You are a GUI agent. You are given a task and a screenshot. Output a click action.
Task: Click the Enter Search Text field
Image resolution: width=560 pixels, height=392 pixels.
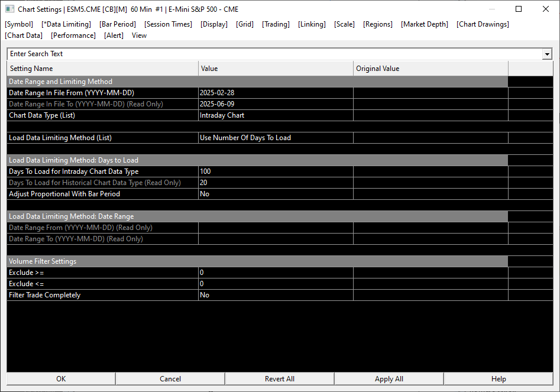(274, 54)
